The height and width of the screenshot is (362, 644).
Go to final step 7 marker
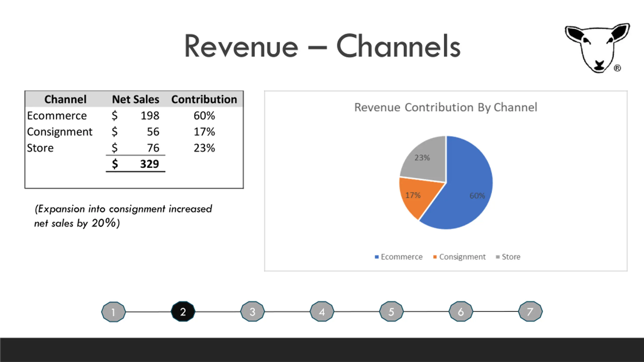point(530,311)
